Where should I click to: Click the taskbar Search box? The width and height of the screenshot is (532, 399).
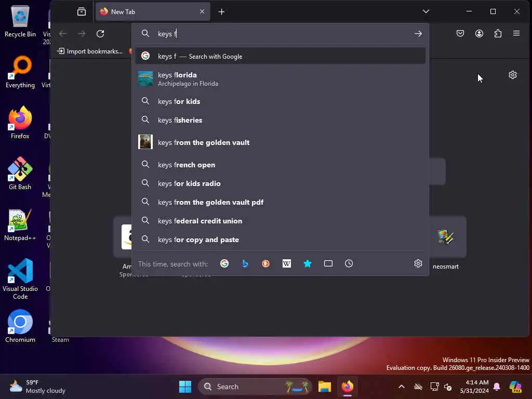(255, 387)
